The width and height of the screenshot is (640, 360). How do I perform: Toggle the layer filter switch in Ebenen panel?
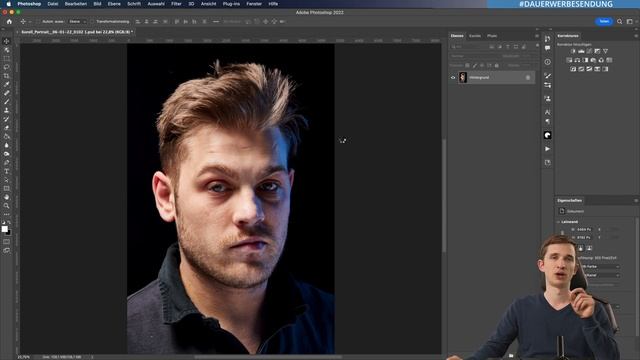[x=537, y=47]
